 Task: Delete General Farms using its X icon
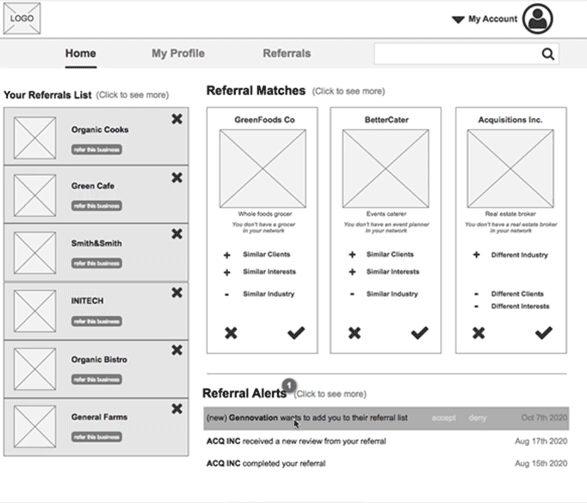(x=177, y=409)
